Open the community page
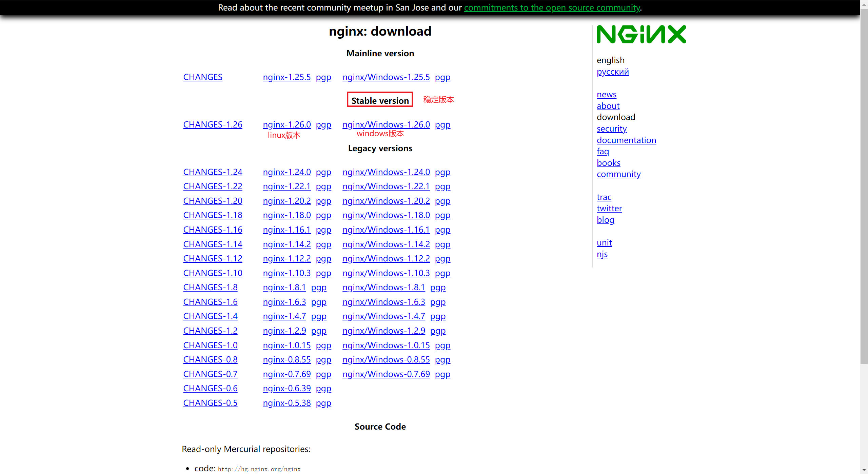This screenshot has width=868, height=474. click(x=619, y=174)
